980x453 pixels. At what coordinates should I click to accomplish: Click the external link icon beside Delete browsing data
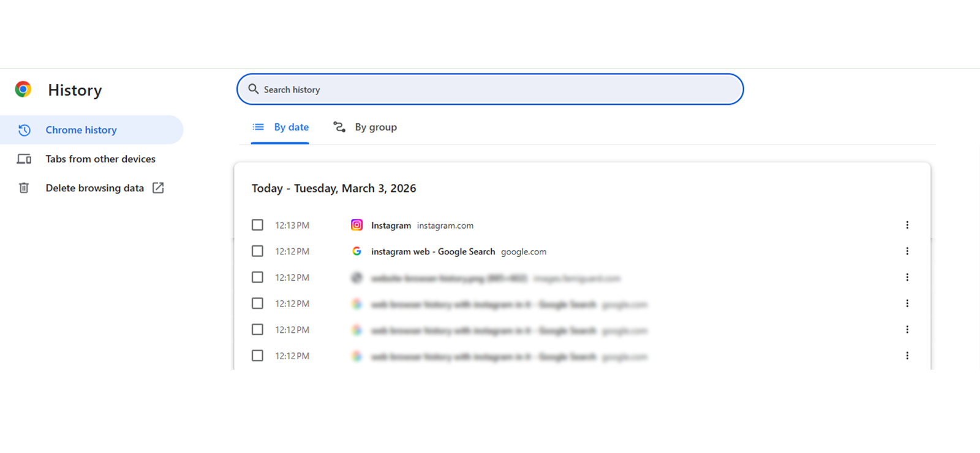pyautogui.click(x=158, y=188)
